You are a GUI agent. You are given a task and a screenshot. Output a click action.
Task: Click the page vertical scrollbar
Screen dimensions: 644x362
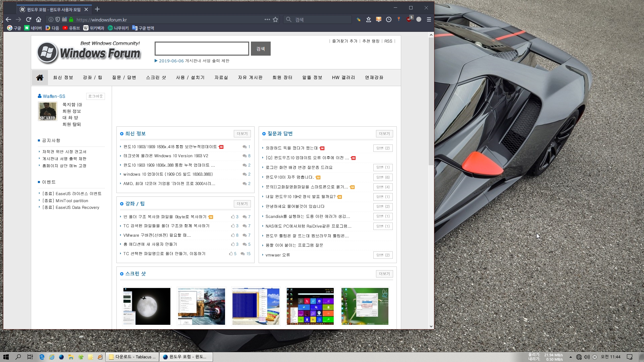tap(431, 101)
